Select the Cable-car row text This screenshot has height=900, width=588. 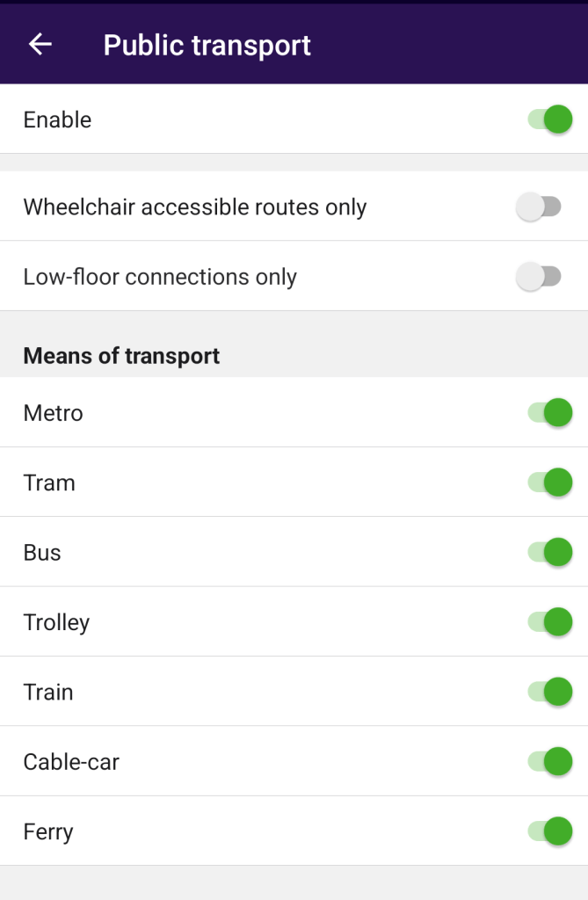pos(71,762)
